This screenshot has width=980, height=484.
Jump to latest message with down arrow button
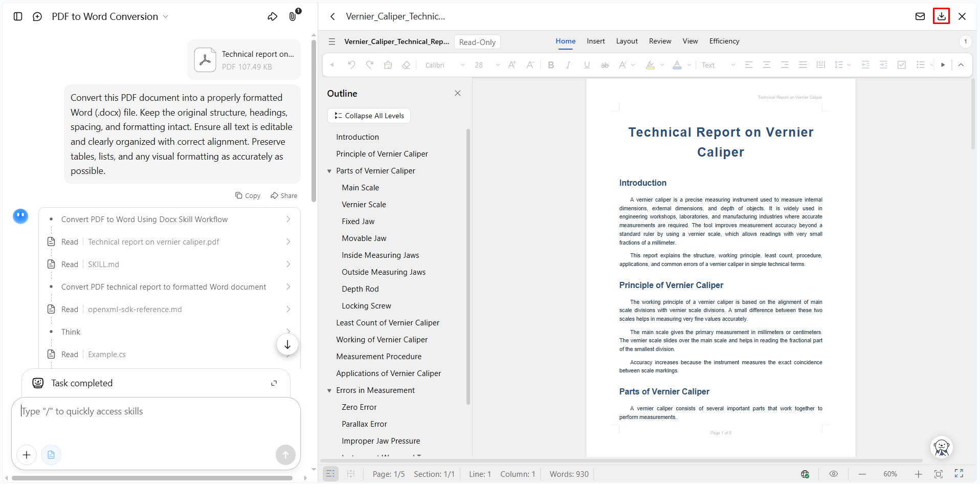[x=287, y=344]
